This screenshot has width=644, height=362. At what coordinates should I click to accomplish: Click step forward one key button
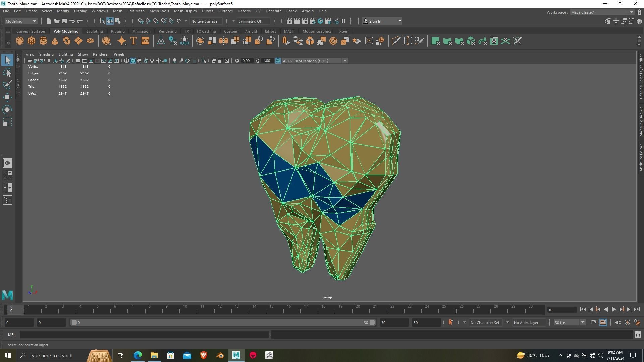point(622,310)
